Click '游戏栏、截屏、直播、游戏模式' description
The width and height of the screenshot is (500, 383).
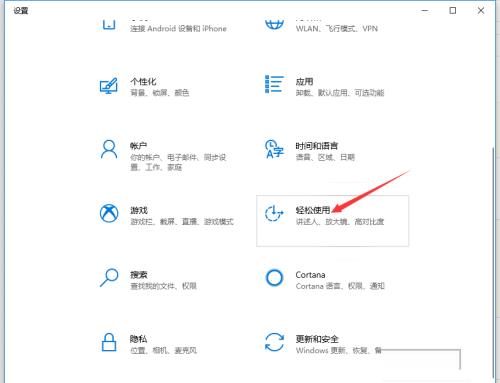click(182, 221)
